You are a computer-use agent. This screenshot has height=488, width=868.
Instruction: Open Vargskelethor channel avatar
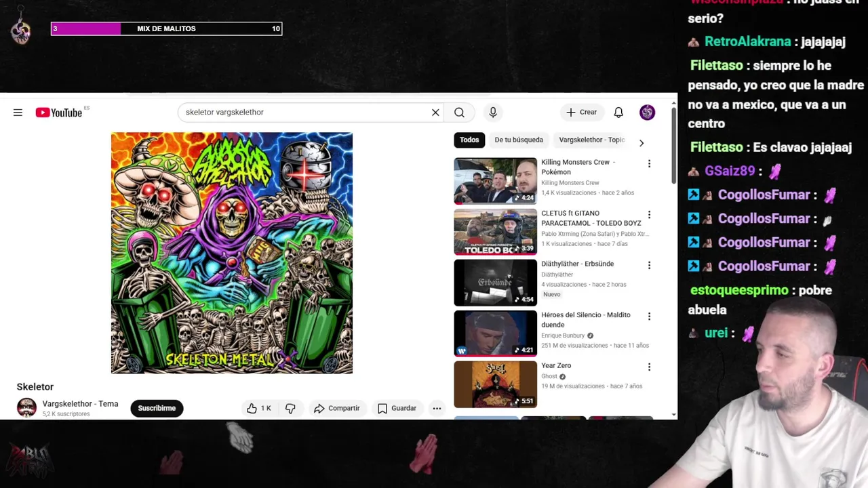(26, 408)
